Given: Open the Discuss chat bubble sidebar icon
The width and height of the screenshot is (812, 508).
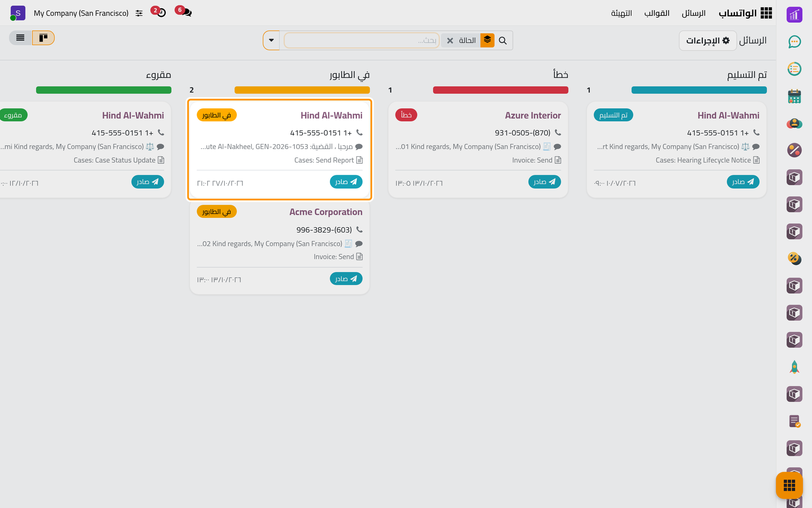Looking at the screenshot, I should click(x=794, y=41).
